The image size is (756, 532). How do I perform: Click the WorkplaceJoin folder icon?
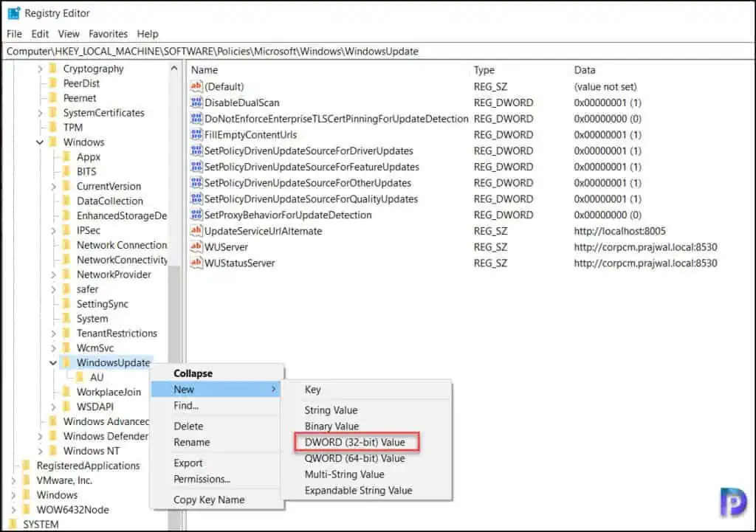[67, 392]
